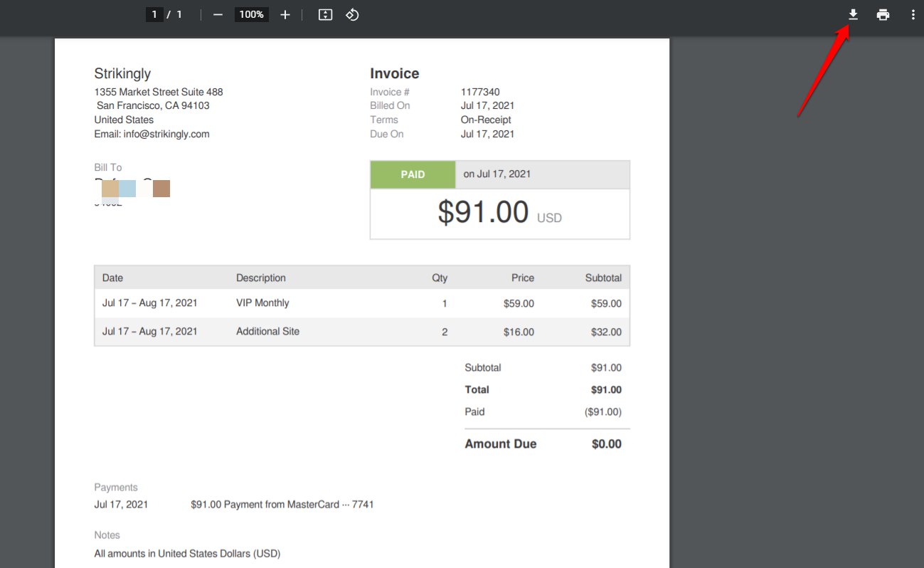Click the info@strikingly.com email line
Image resolution: width=924 pixels, height=568 pixels.
(x=152, y=134)
